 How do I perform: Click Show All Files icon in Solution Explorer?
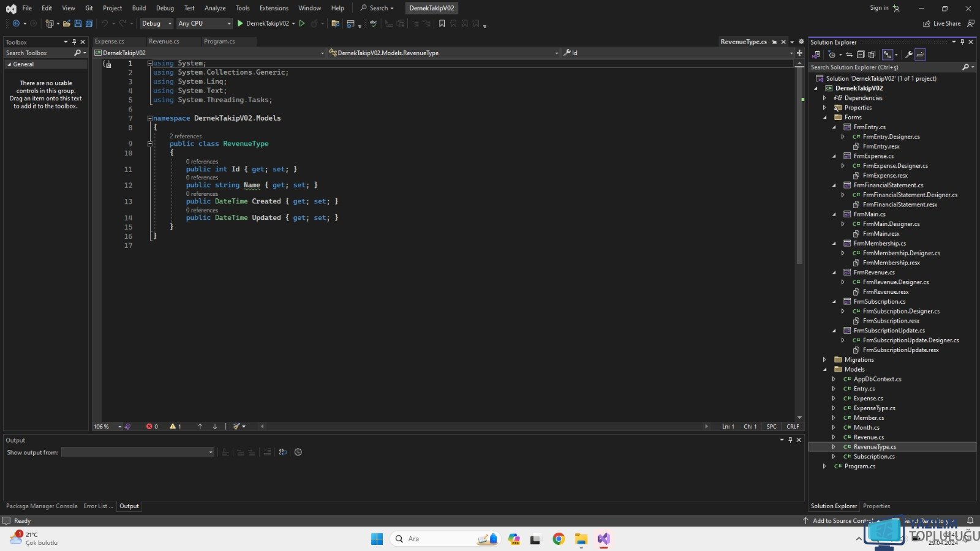pos(872,54)
